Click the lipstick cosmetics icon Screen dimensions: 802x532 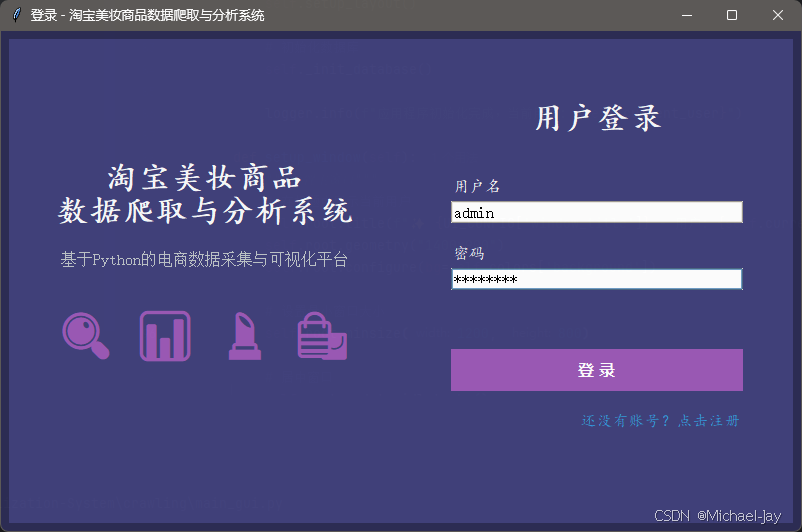point(245,336)
